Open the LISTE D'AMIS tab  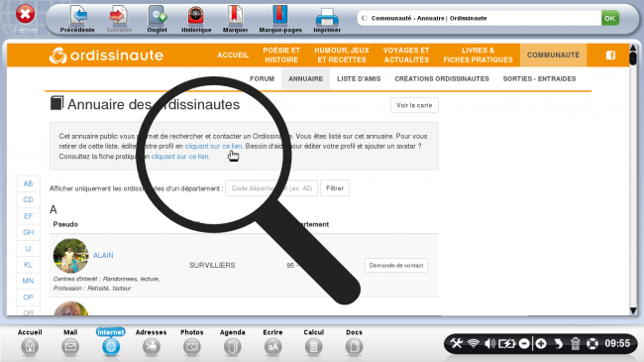click(359, 78)
